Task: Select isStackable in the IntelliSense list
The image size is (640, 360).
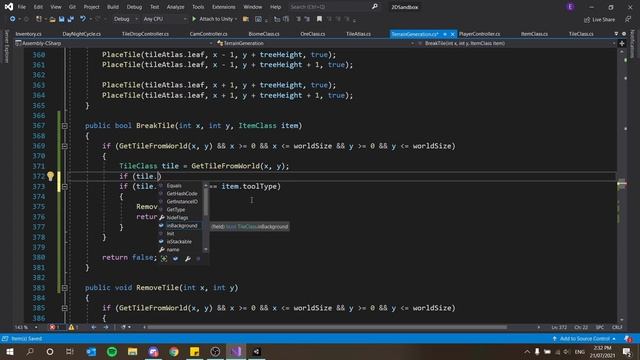Action: coord(180,242)
